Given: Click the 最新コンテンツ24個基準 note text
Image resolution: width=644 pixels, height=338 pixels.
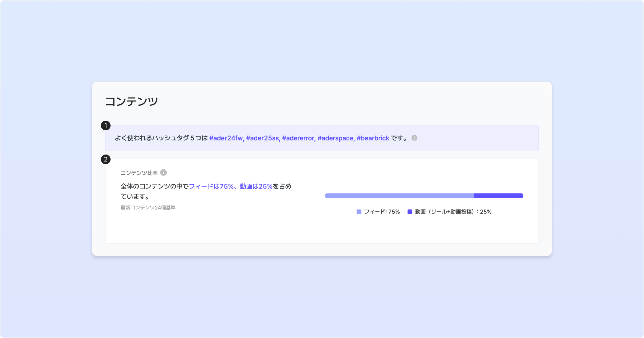Looking at the screenshot, I should 148,208.
